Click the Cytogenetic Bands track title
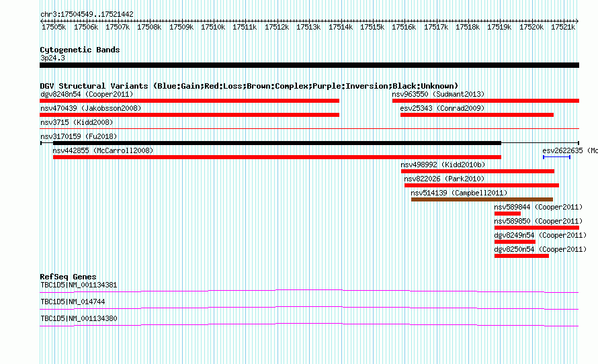Image resolution: width=598 pixels, height=364 pixels. point(80,50)
